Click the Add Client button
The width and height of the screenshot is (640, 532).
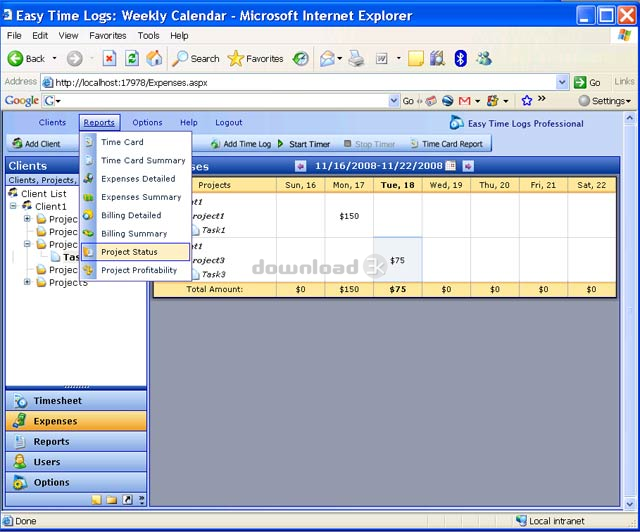36,144
